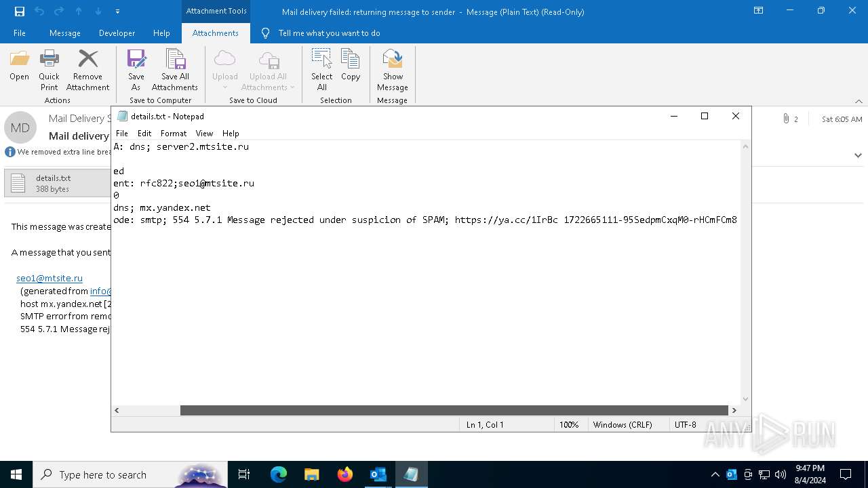Viewport: 868px width, 488px height.
Task: Open the Windows Start menu
Action: click(x=16, y=474)
